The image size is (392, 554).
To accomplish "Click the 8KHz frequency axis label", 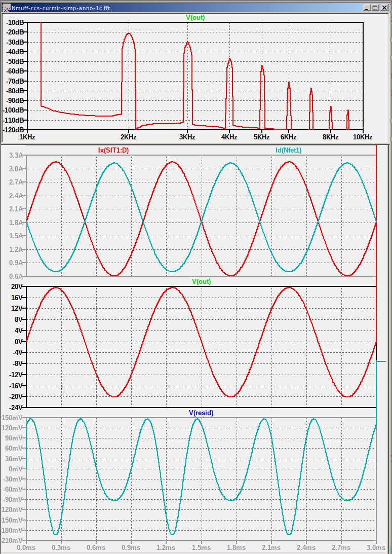I will pos(331,137).
